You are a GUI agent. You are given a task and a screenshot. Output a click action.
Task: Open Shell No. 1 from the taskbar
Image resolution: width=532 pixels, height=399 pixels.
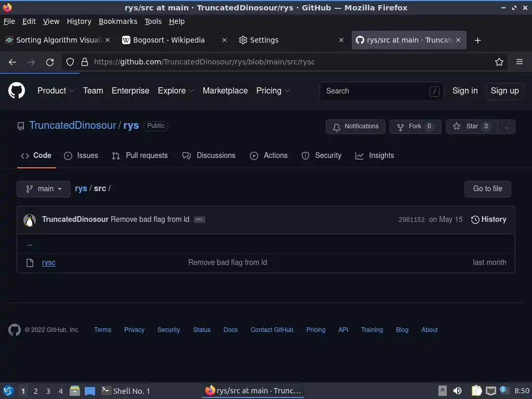(126, 391)
